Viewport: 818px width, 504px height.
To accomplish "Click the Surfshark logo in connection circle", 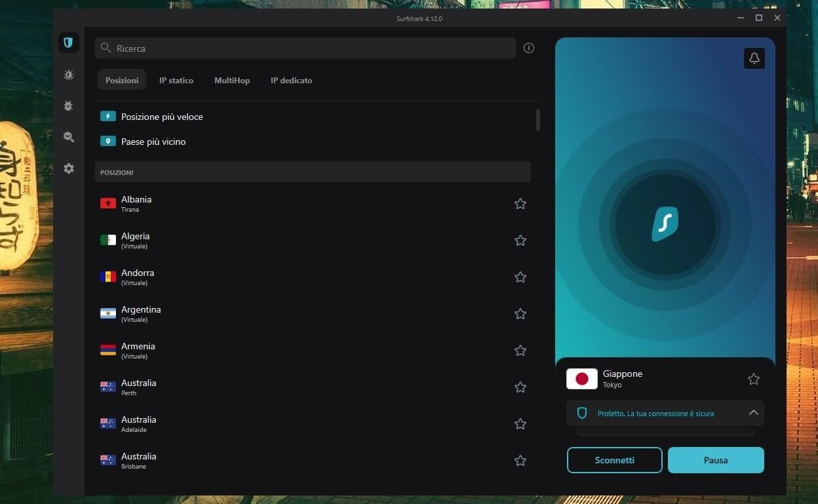I will click(x=665, y=224).
